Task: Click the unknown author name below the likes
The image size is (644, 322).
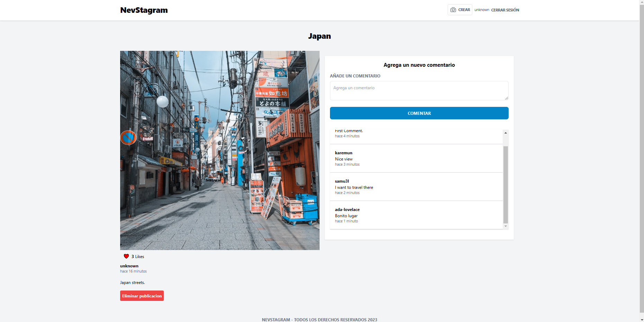Action: [x=129, y=266]
